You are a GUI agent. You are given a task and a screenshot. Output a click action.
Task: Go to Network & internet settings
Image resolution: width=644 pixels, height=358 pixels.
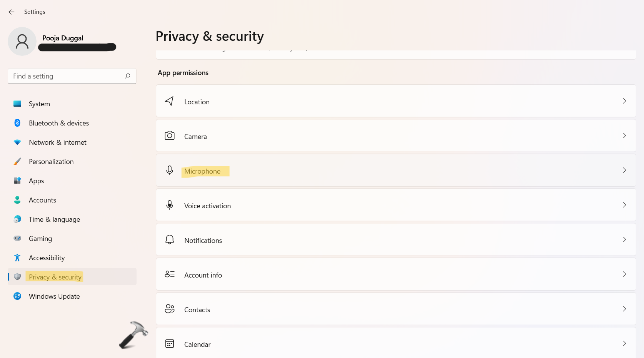tap(58, 142)
